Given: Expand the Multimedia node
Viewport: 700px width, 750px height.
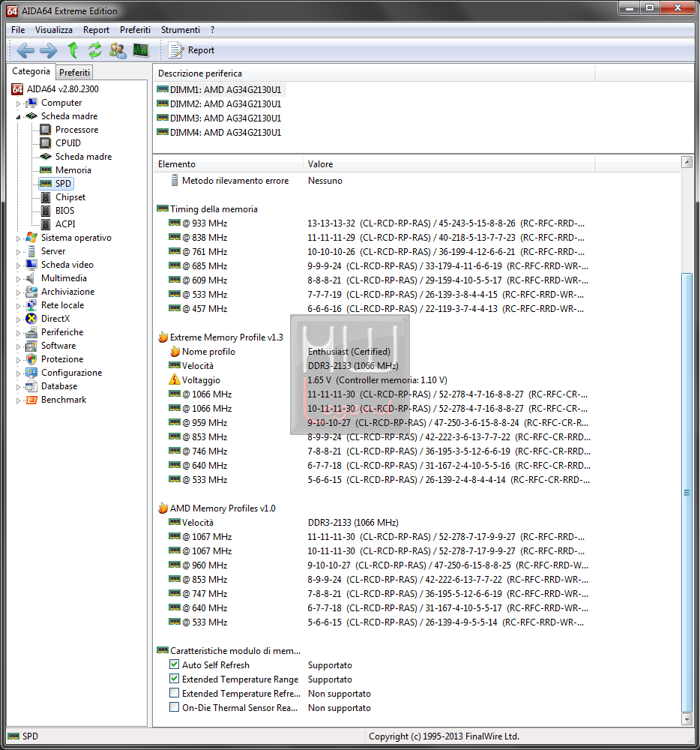Looking at the screenshot, I should [x=18, y=278].
